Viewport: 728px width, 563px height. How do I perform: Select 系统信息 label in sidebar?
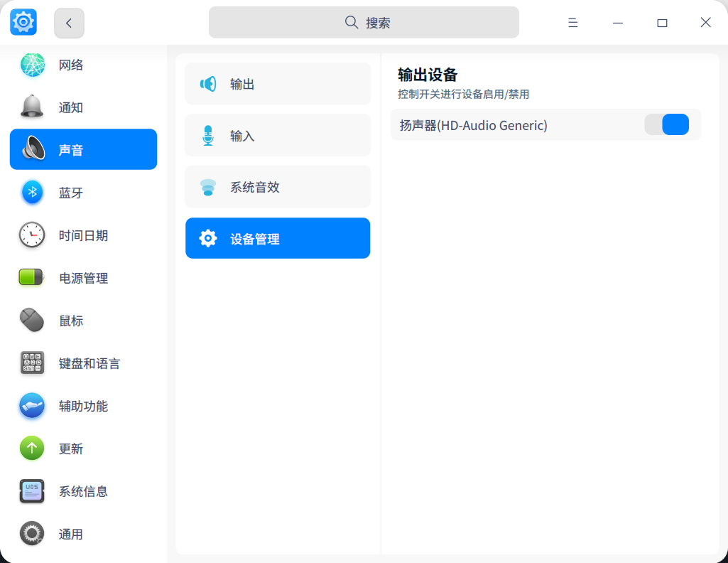click(x=84, y=491)
